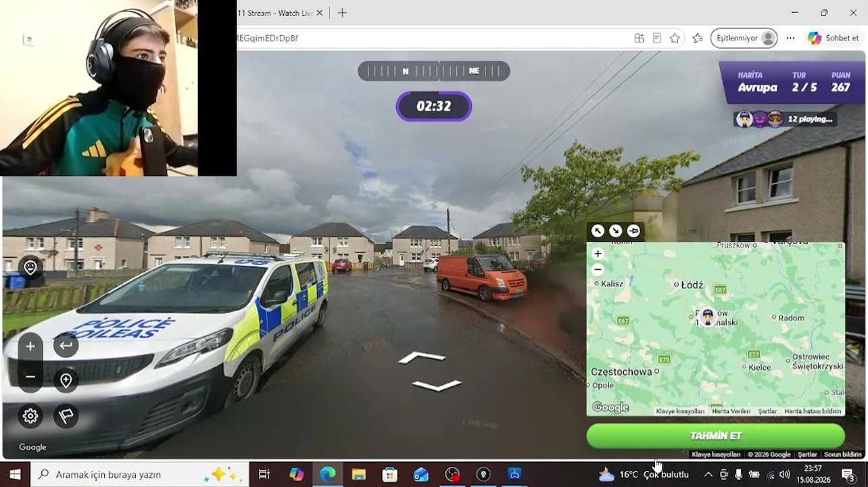Viewport: 868px width, 487px height.
Task: Open the emote reactions button
Action: (x=30, y=268)
